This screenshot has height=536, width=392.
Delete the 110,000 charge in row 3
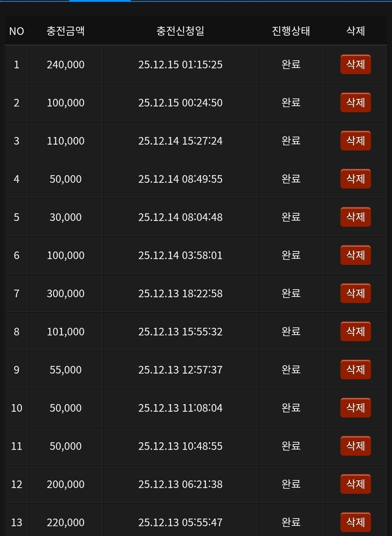coord(355,141)
